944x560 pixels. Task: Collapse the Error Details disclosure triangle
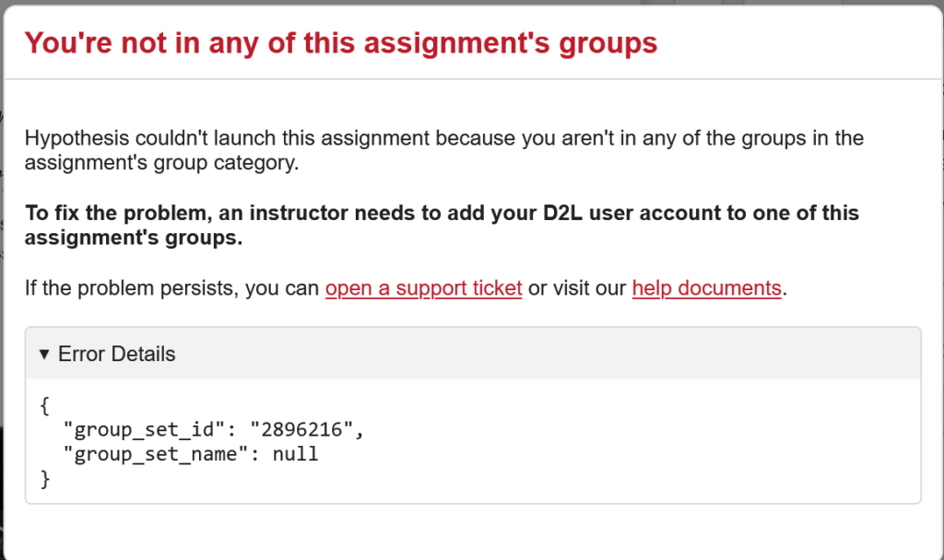[x=43, y=354]
